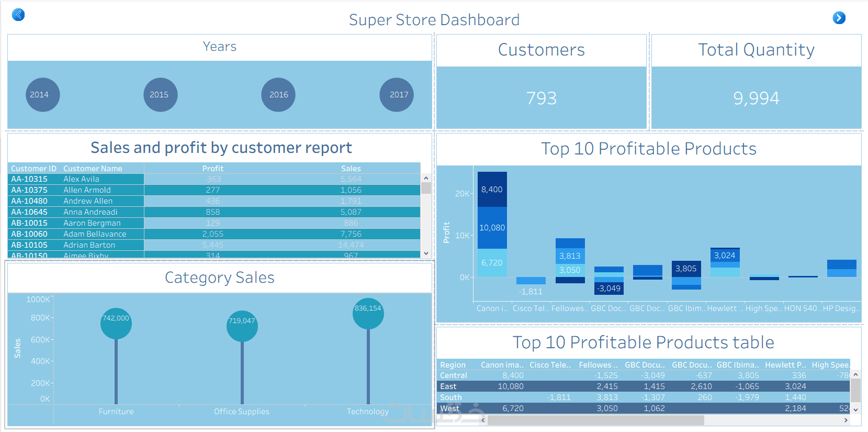Click the Technology 836,154 lollipop circle
Image resolution: width=868 pixels, height=432 pixels.
[x=368, y=313]
